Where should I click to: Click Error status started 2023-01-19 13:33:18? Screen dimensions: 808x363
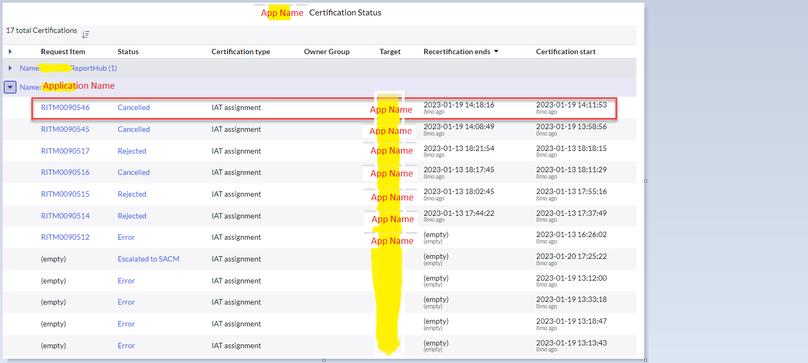point(126,302)
